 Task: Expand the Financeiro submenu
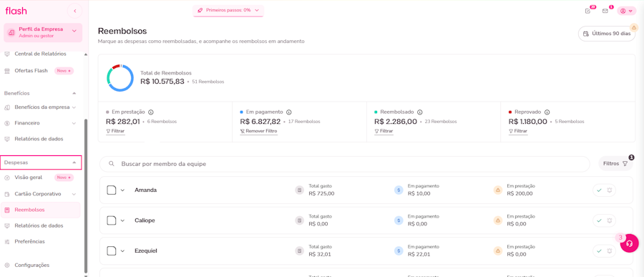[x=74, y=123]
